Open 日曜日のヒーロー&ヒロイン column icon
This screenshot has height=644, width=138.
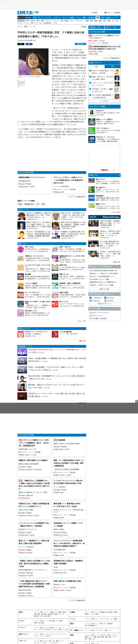pyautogui.click(x=21, y=258)
